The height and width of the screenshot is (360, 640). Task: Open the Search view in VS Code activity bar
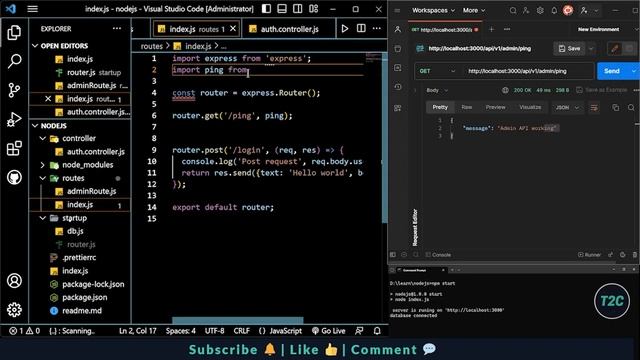[14, 61]
